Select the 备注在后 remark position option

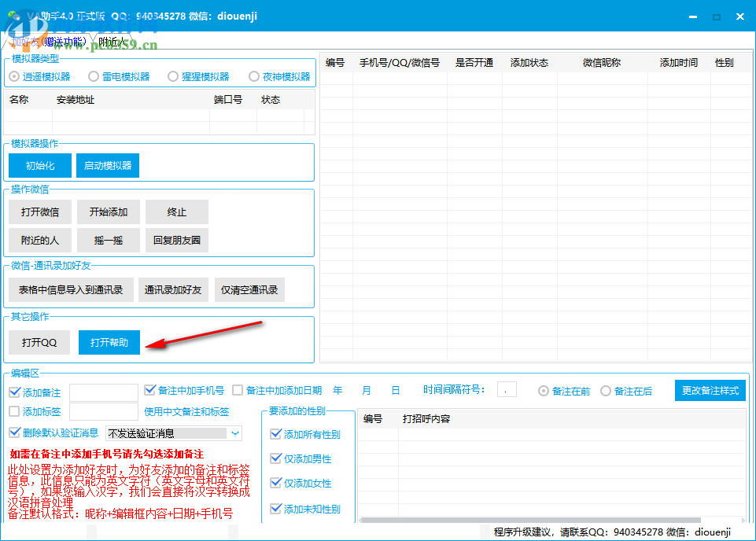pos(606,390)
